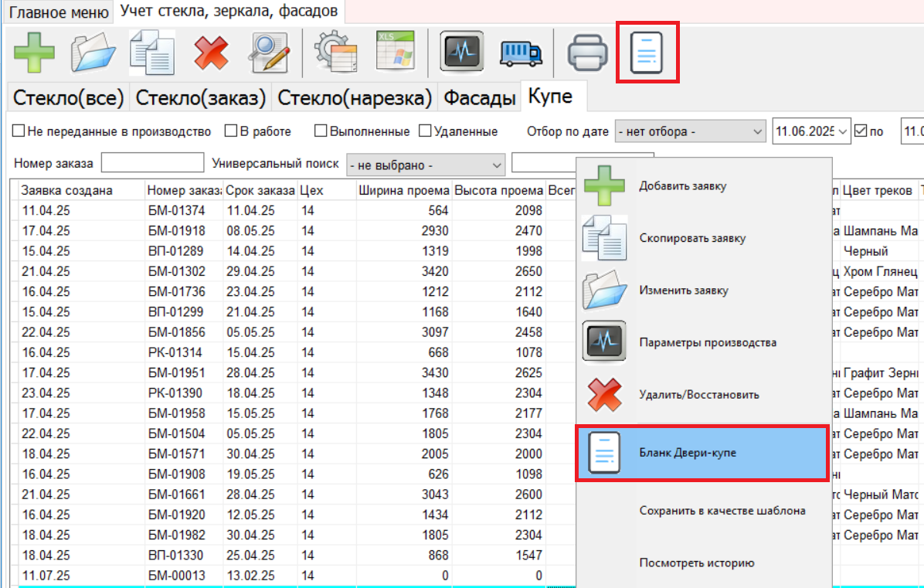Click the 'Номер заказа' input field

click(x=152, y=163)
